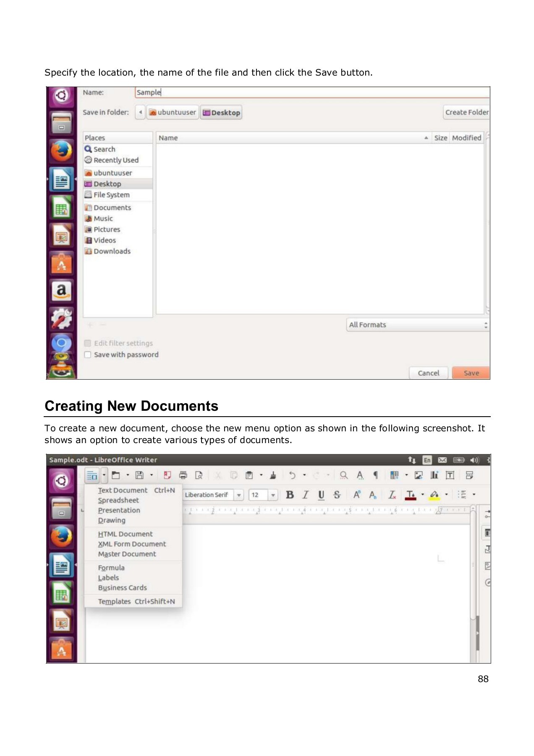Click the yellow highlighting color icon
This screenshot has width=534, height=756.
pos(435,495)
